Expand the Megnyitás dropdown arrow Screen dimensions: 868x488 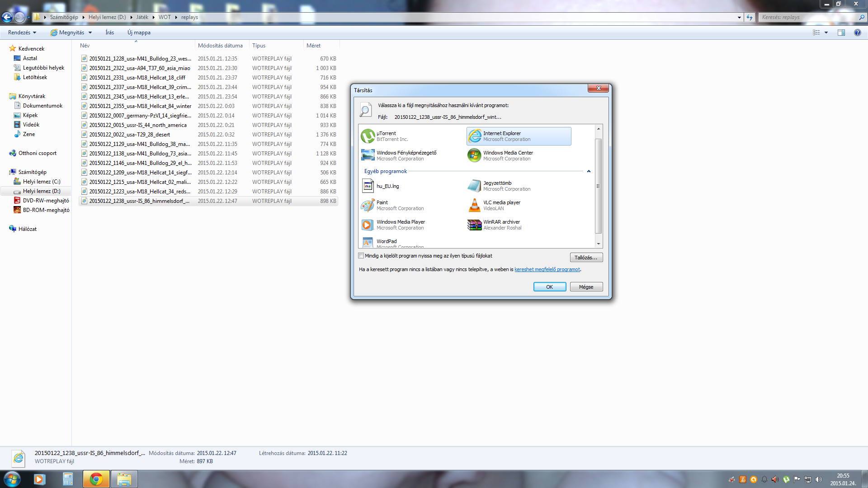click(x=90, y=33)
